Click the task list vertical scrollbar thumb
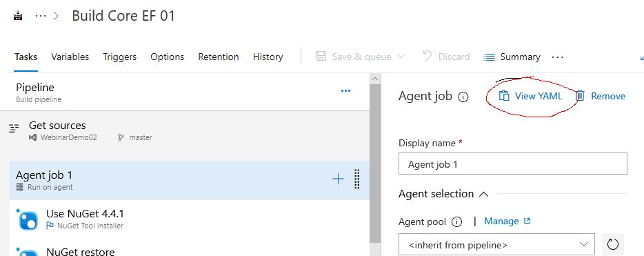This screenshot has height=256, width=644. pyautogui.click(x=375, y=163)
